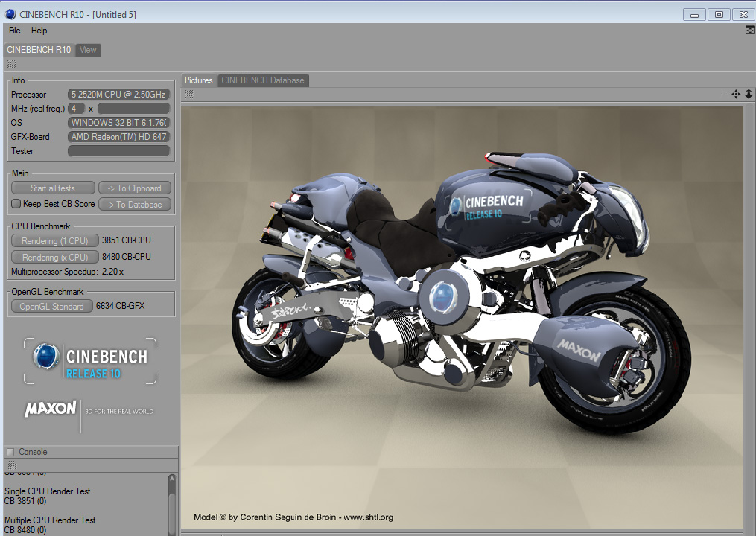Switch to the CINEBENCH Database tab
Screen dimensions: 756x536
coord(263,80)
